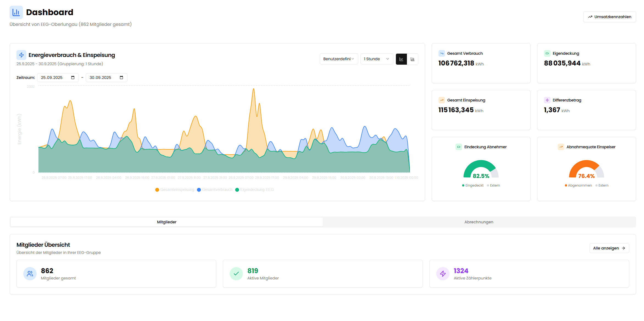Open the Benutzerdefiniert date range dropdown
Viewport: 644px width, 321px height.
pos(339,59)
